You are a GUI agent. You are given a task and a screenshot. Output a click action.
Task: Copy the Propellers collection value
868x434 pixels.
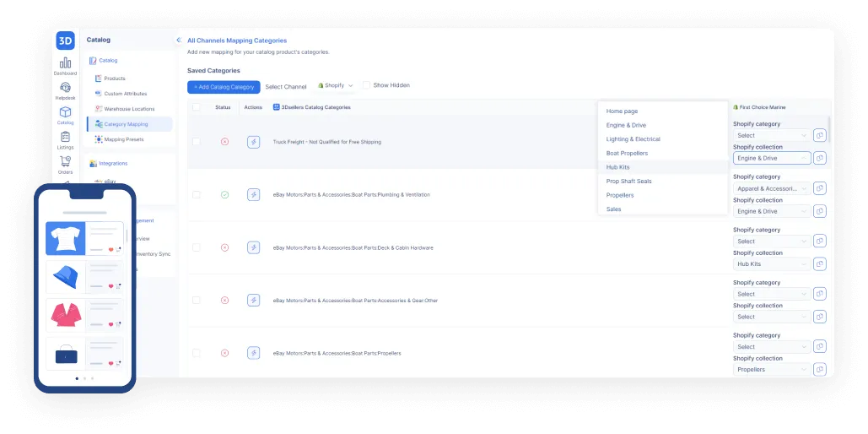click(820, 369)
